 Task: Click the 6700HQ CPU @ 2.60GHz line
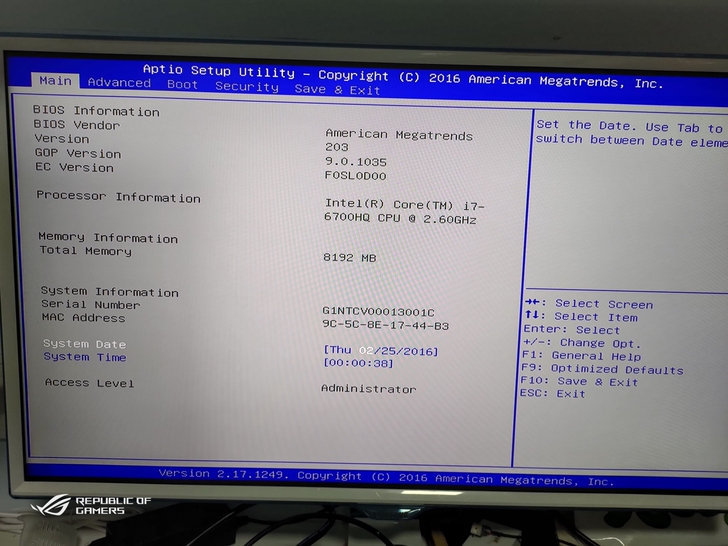[x=400, y=218]
